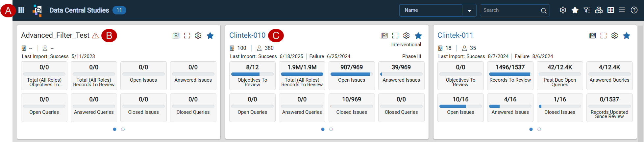The image size is (644, 142).
Task: Click the study Search field
Action: [515, 10]
